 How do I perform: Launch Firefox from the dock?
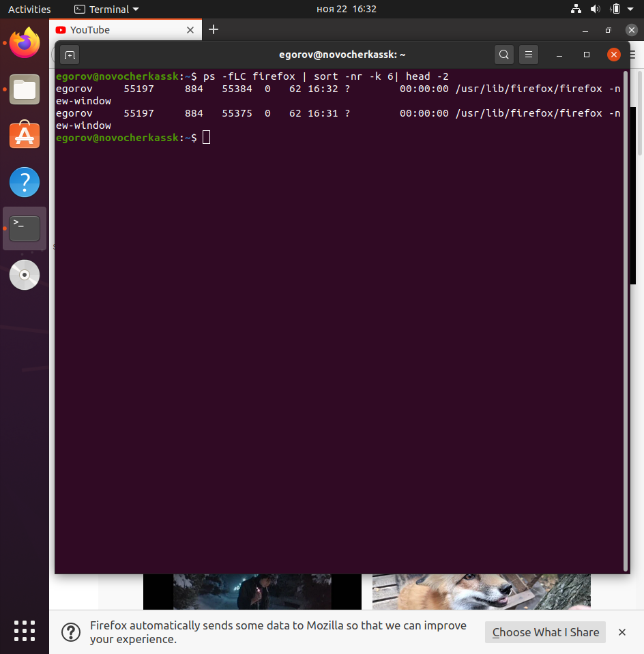point(25,43)
